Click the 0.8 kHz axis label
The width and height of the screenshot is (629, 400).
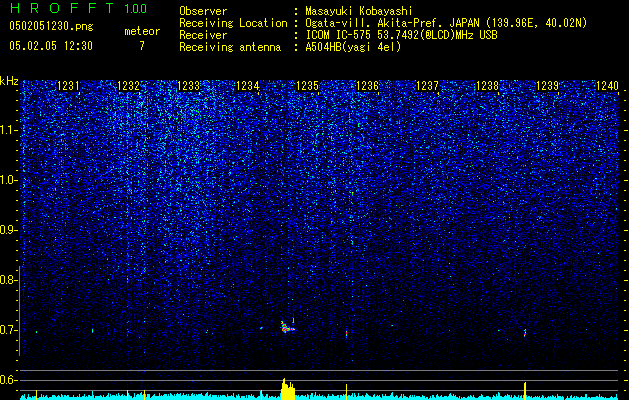(9, 280)
